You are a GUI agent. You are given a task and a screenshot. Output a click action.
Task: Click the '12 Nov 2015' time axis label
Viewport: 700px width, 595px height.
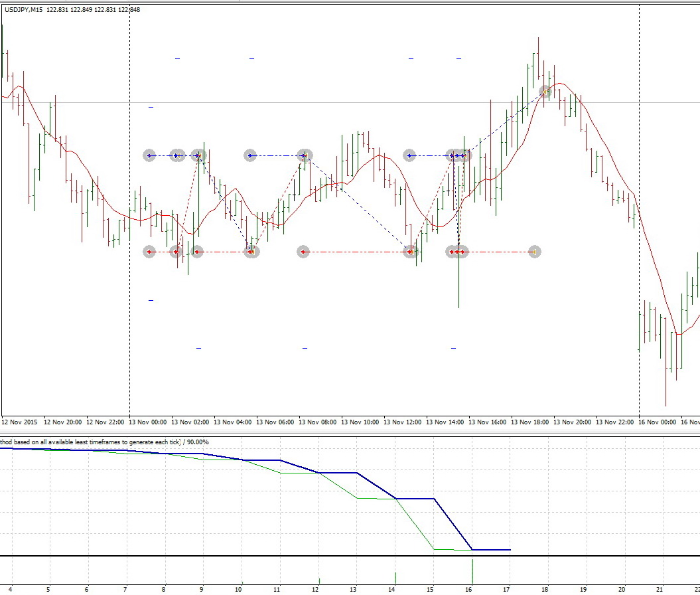(x=20, y=422)
